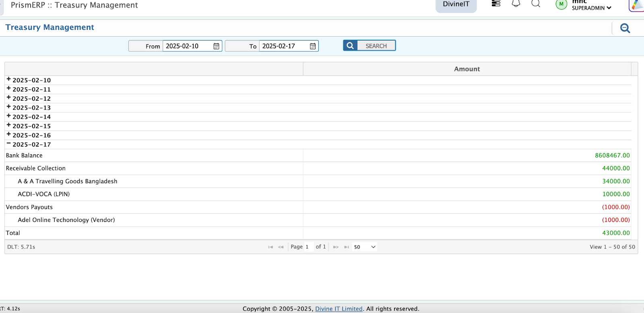Expand the 2025-02-16 date row
The width and height of the screenshot is (644, 313).
pyautogui.click(x=8, y=135)
